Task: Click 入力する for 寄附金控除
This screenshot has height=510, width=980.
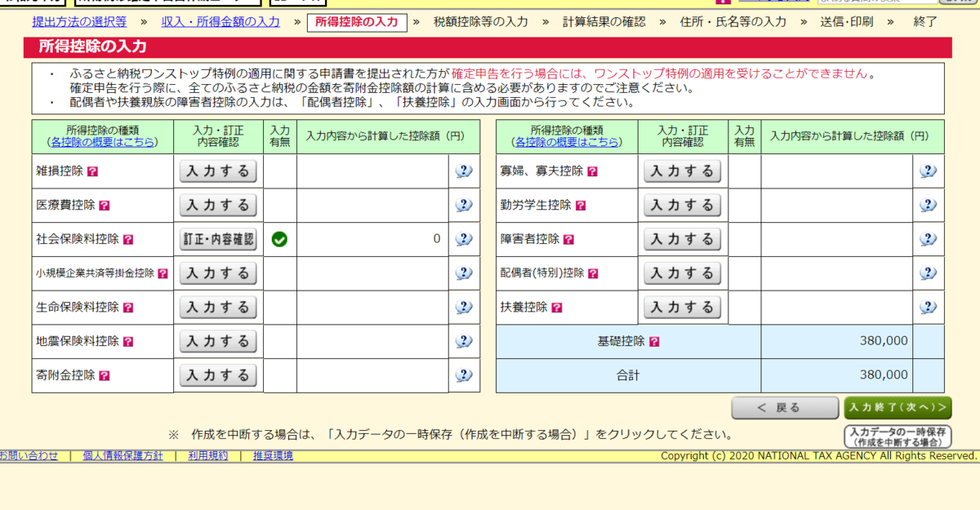Action: [218, 375]
